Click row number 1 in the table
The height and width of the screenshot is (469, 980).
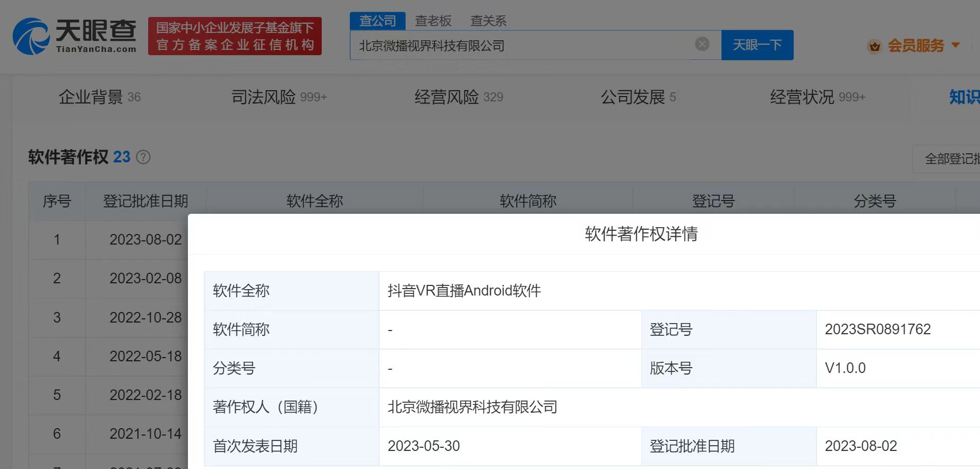(x=57, y=240)
